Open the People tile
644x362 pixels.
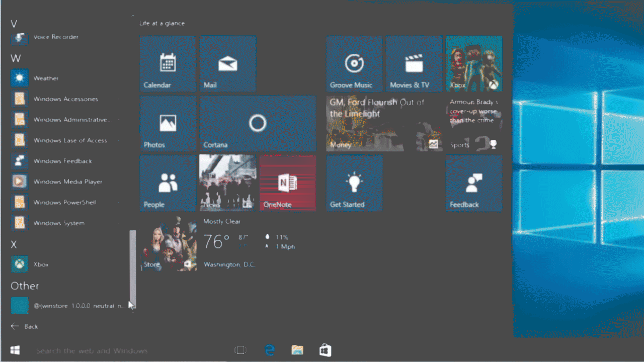pyautogui.click(x=168, y=184)
